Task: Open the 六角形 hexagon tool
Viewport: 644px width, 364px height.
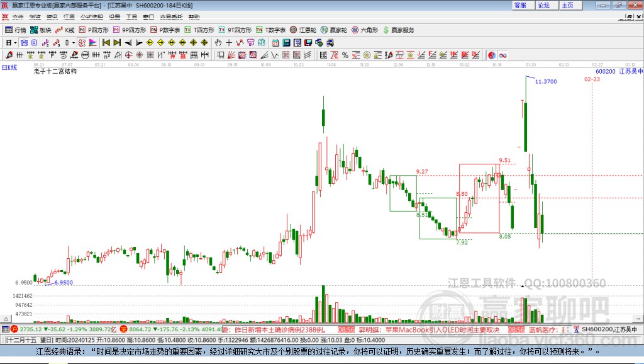Action: tap(365, 30)
